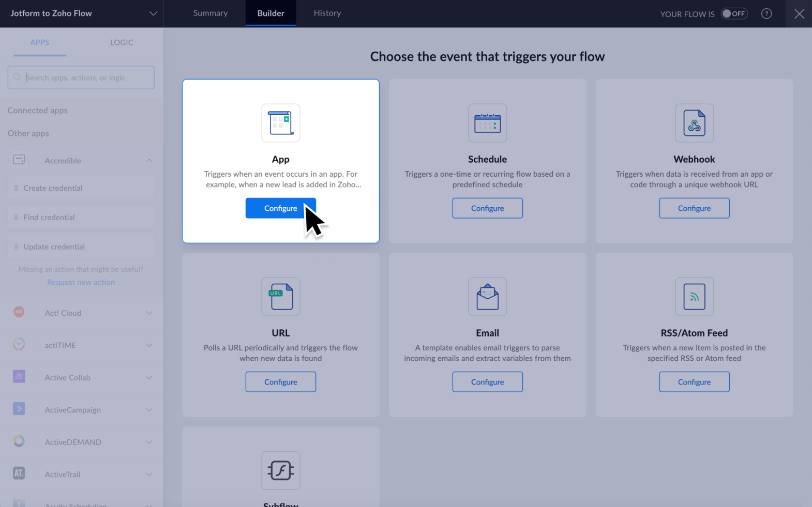Click the ActiveDEMAND app icon
812x507 pixels.
coord(19,441)
